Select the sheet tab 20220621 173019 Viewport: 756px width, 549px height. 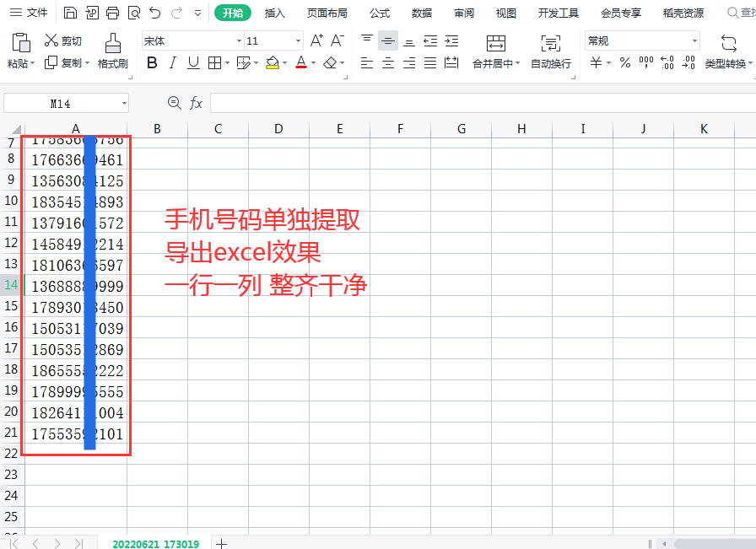(x=156, y=544)
